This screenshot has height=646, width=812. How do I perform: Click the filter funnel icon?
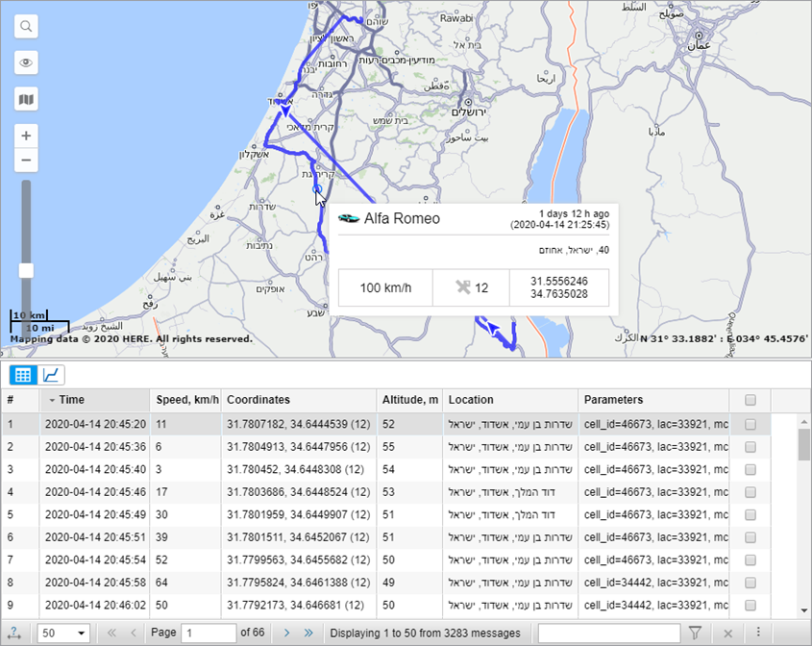click(695, 633)
